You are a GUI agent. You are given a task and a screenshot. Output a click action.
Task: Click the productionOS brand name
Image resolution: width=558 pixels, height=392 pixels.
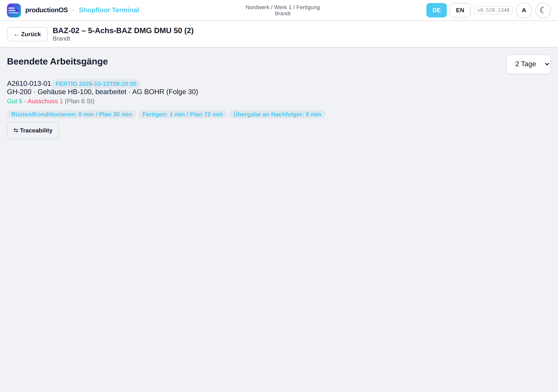(x=46, y=10)
